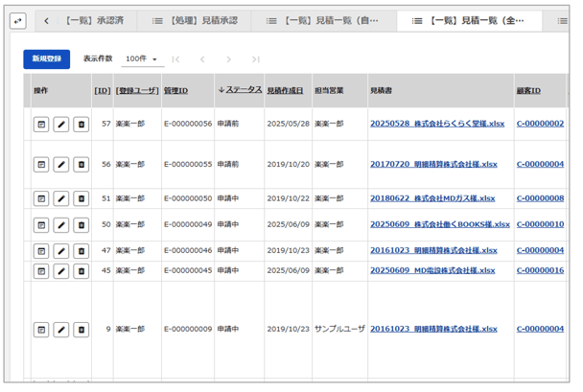Image resolution: width=583 pixels, height=392 pixels.
Task: Open file 20170720_明細精算株式会社様.xlsx
Action: (x=433, y=164)
